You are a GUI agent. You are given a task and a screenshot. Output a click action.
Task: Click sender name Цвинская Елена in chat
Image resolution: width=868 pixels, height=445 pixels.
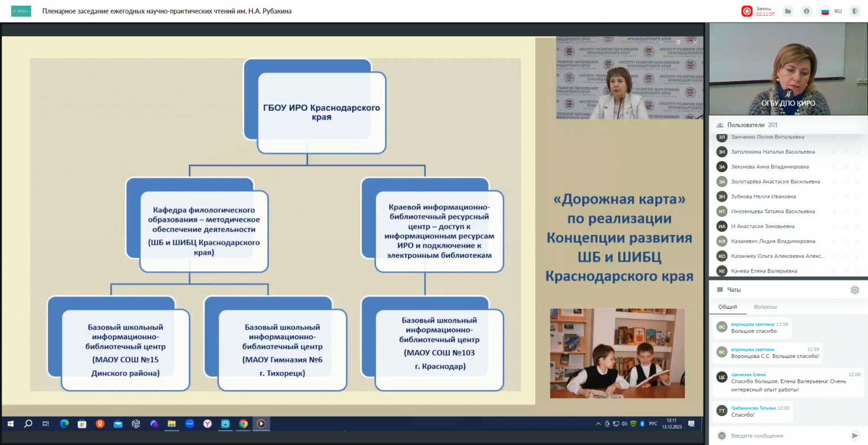748,374
